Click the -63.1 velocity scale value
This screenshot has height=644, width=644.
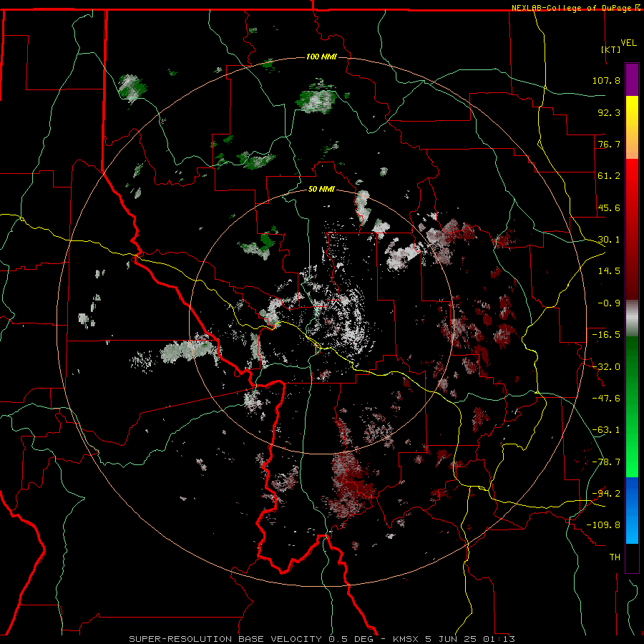[x=606, y=430]
